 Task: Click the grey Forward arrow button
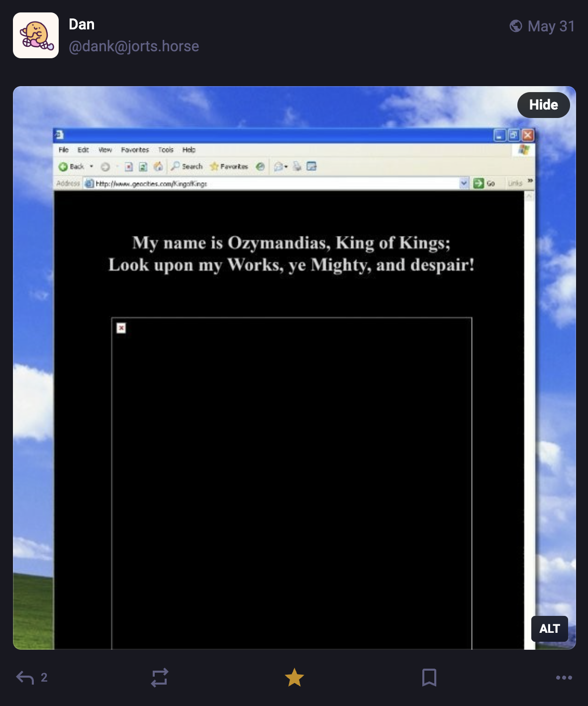(x=105, y=167)
